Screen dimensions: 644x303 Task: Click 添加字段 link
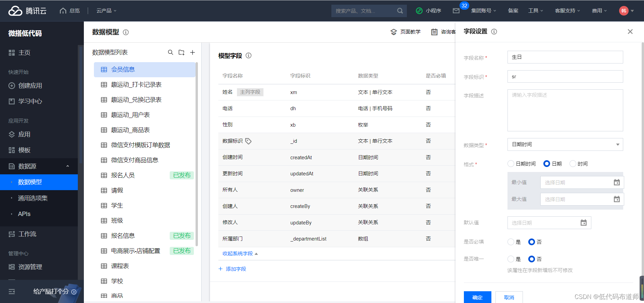(232, 269)
